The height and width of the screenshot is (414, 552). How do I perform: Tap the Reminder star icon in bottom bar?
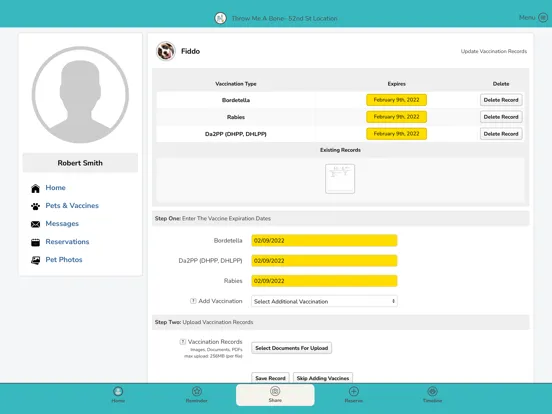[x=197, y=391]
